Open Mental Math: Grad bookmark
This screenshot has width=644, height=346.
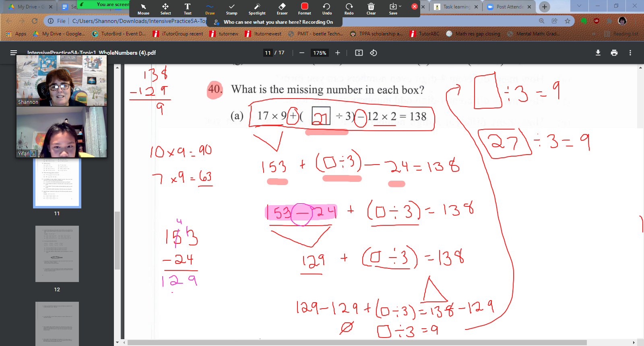533,34
